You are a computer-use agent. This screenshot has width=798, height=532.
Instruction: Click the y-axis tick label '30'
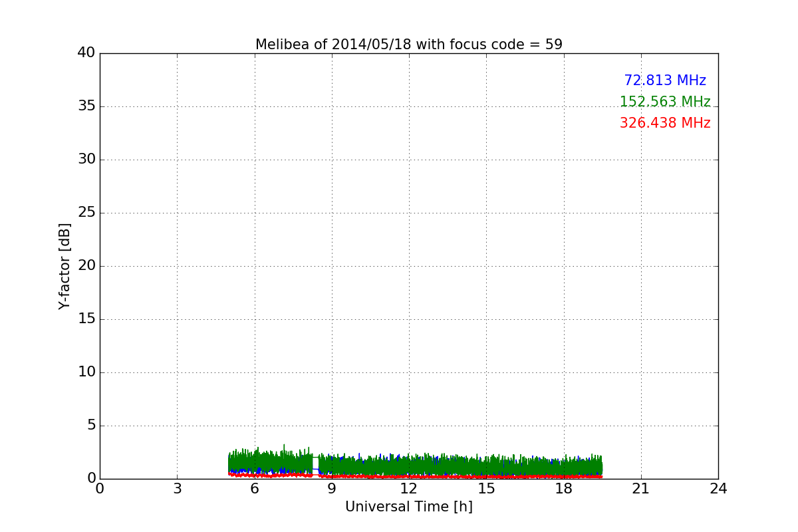coord(86,160)
